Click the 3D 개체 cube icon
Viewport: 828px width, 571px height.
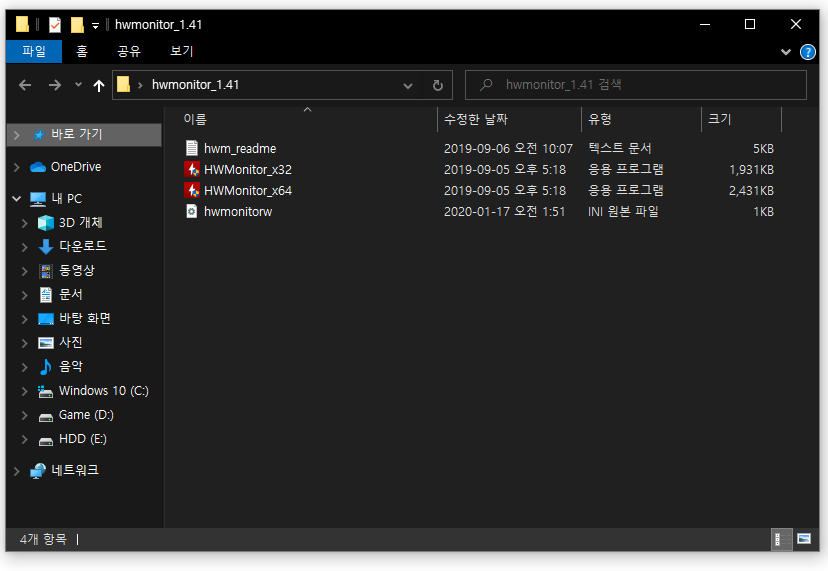click(x=46, y=223)
